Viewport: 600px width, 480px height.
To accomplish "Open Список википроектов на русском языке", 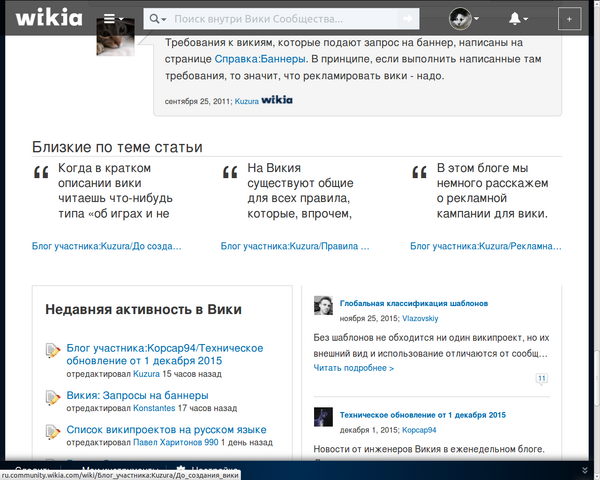I will [166, 429].
